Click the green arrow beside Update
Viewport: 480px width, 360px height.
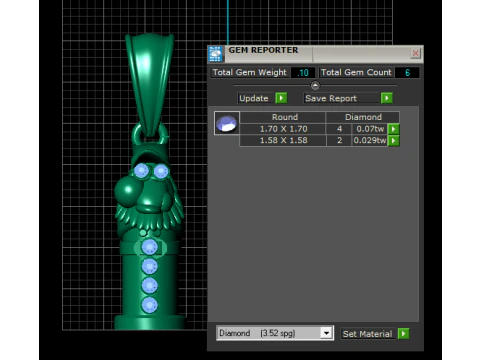[281, 98]
